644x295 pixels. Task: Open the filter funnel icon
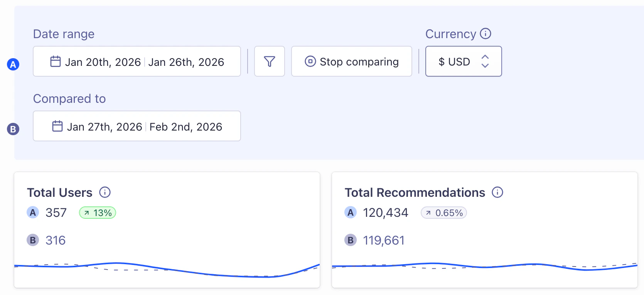(x=269, y=61)
